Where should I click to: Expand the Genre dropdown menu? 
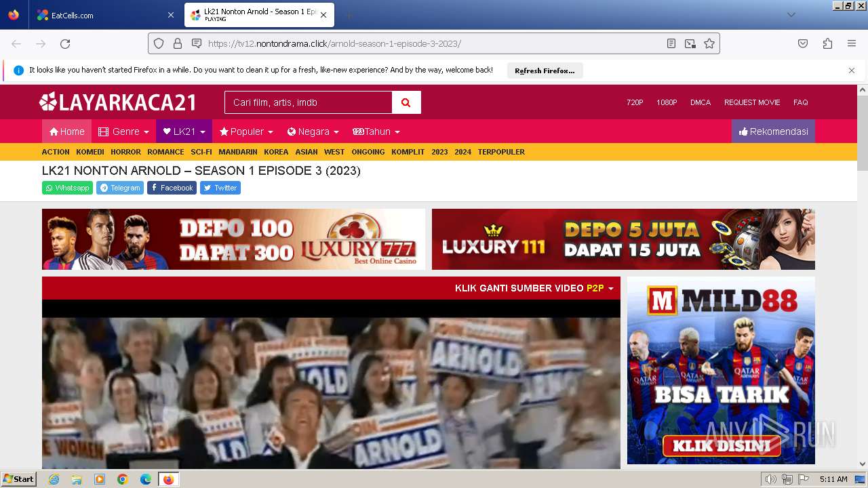pos(123,131)
